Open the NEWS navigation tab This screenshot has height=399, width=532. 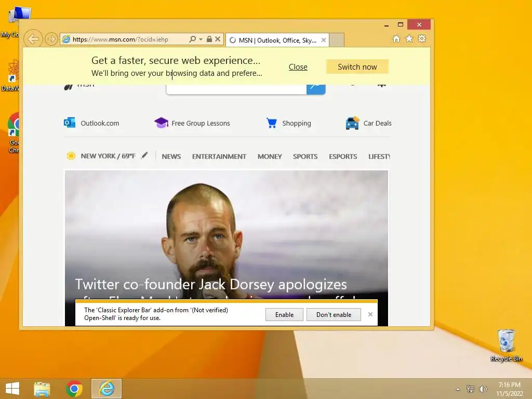[x=171, y=156]
